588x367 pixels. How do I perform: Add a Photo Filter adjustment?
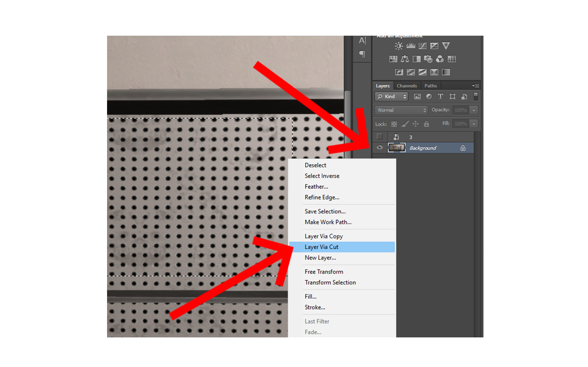click(428, 59)
